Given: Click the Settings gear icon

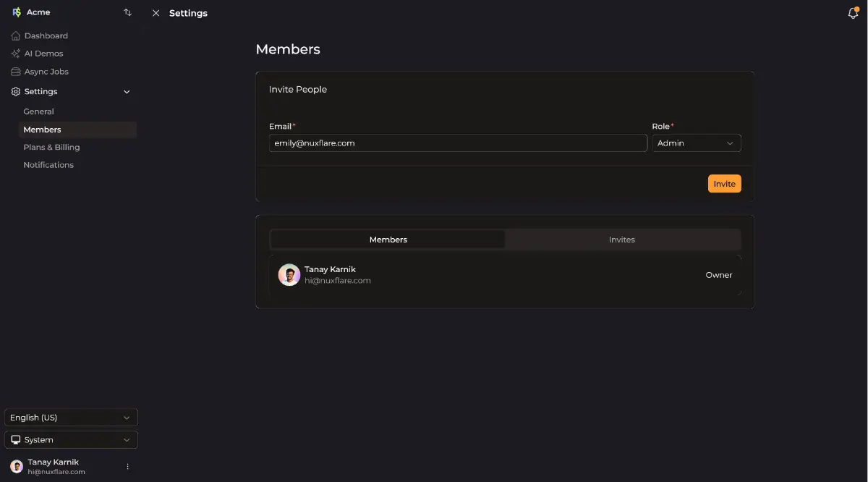Looking at the screenshot, I should coord(17,92).
